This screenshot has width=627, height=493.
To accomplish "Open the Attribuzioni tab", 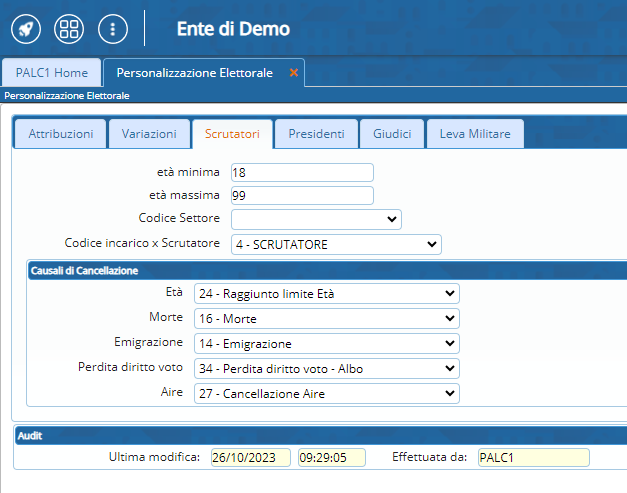I will coord(61,134).
